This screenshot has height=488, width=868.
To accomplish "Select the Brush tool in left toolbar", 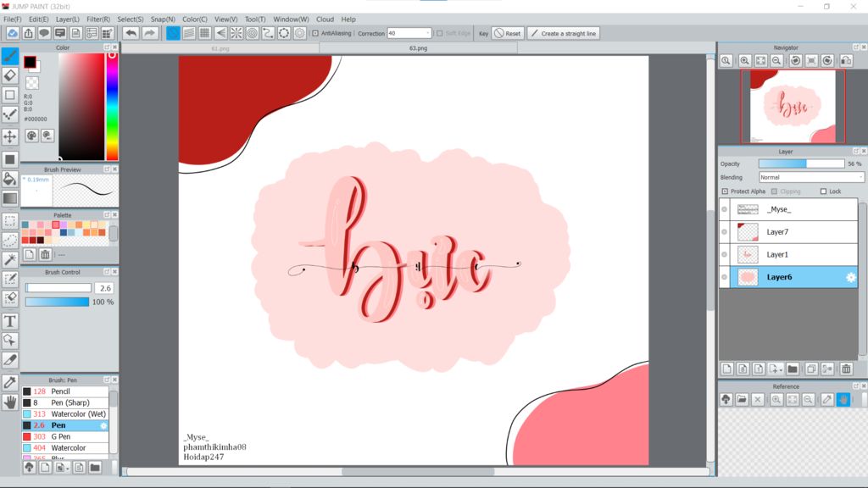I will point(10,55).
